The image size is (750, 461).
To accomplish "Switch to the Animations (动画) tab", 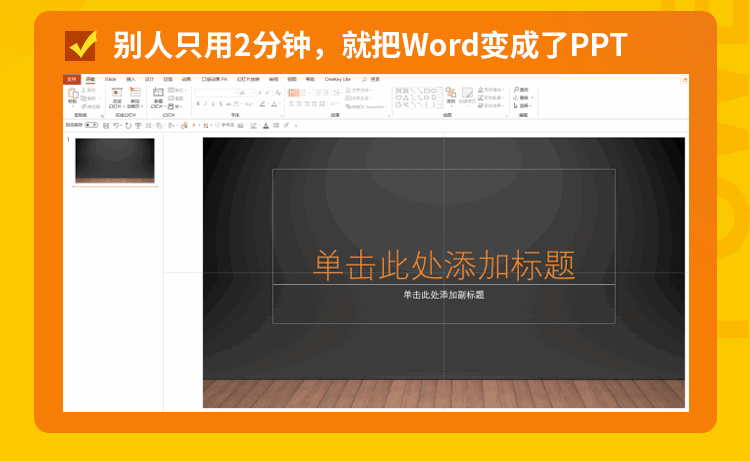I will pos(186,79).
